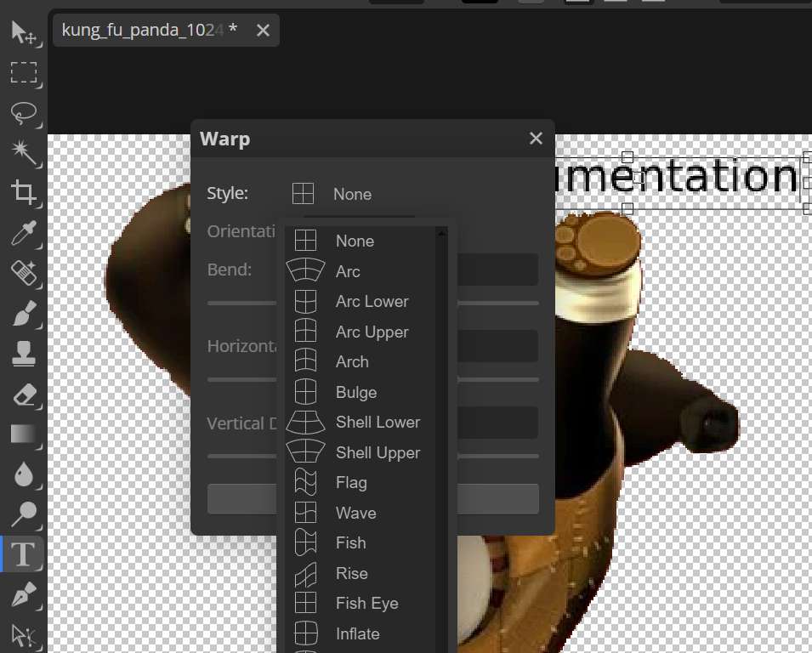Close the kung_fu_panda document tab
Viewport: 812px width, 653px height.
click(x=263, y=31)
